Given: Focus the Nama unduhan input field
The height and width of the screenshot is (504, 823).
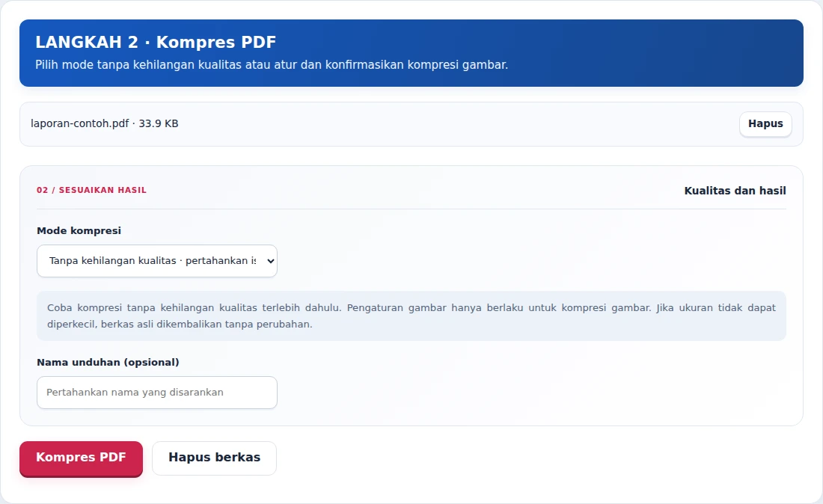Looking at the screenshot, I should tap(157, 393).
